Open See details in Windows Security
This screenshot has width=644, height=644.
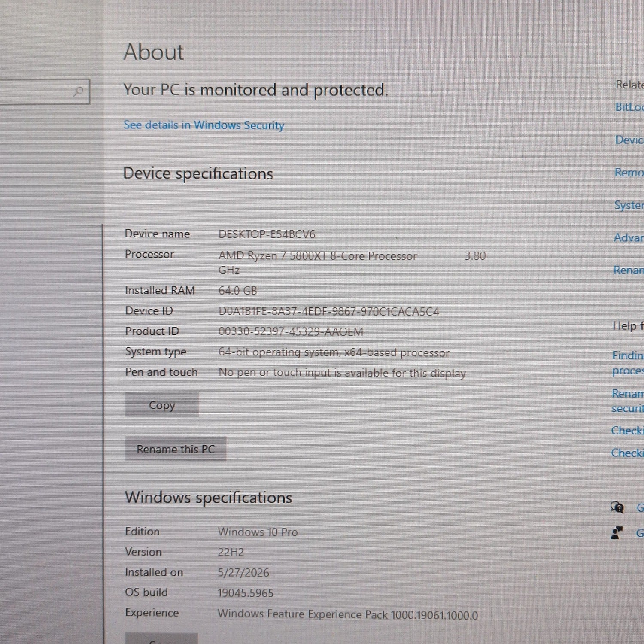point(204,125)
